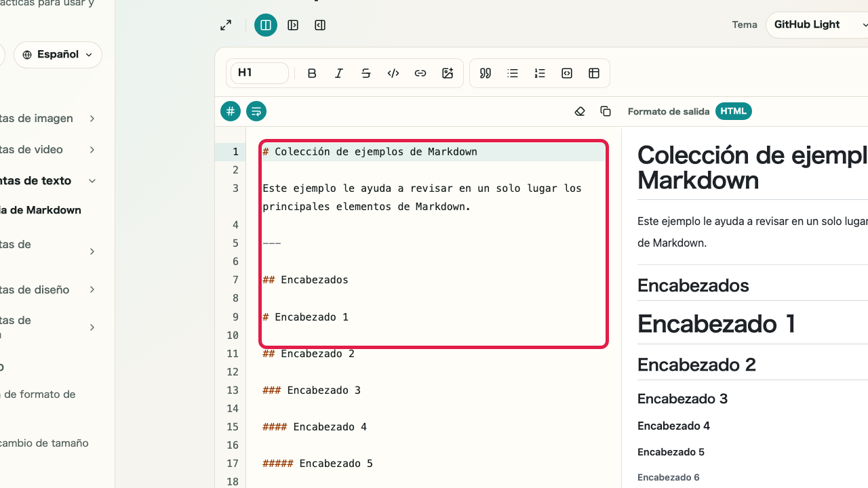Screen dimensions: 868x488
Task: Insert a bulleted list
Action: point(513,73)
